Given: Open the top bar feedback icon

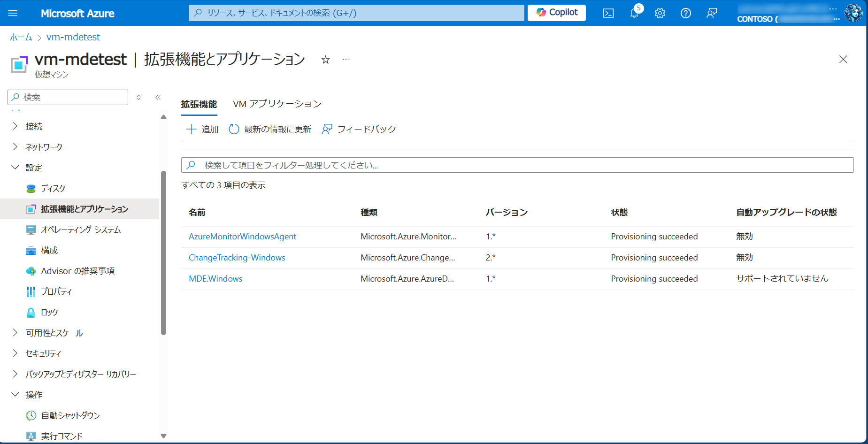Looking at the screenshot, I should (711, 13).
